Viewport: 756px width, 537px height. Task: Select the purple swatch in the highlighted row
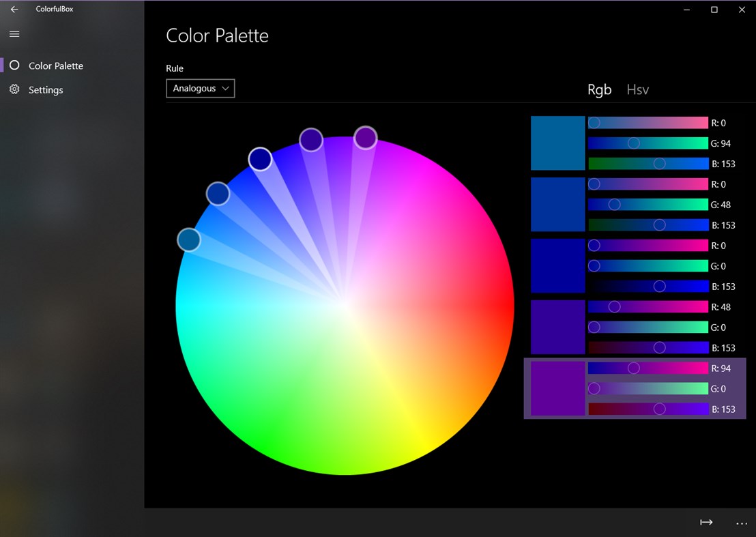click(558, 389)
